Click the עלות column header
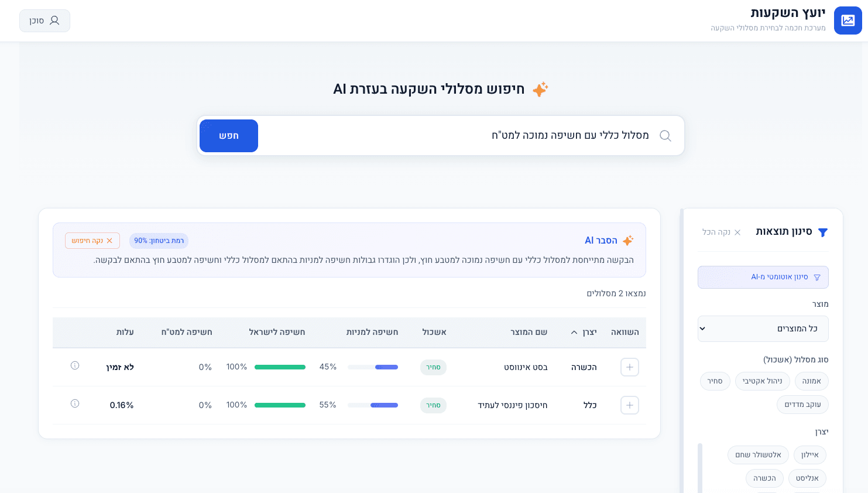Viewport: 868px width, 493px height. click(125, 332)
